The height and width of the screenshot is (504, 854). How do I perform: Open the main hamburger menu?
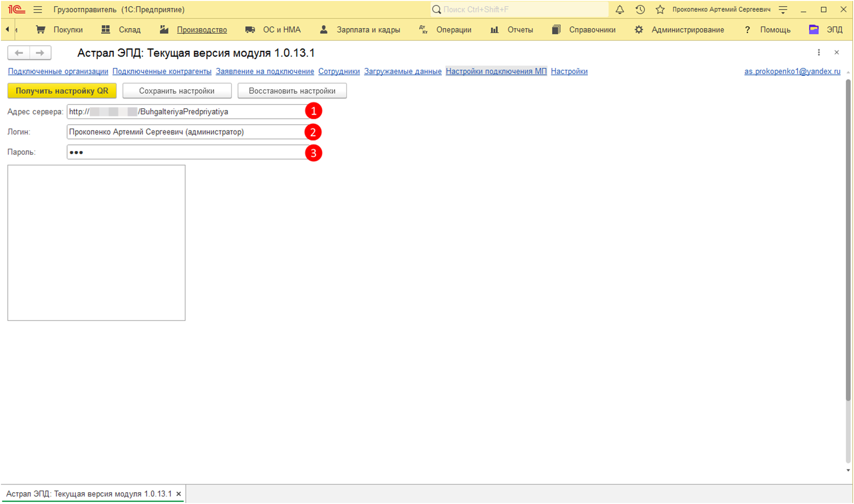point(38,9)
